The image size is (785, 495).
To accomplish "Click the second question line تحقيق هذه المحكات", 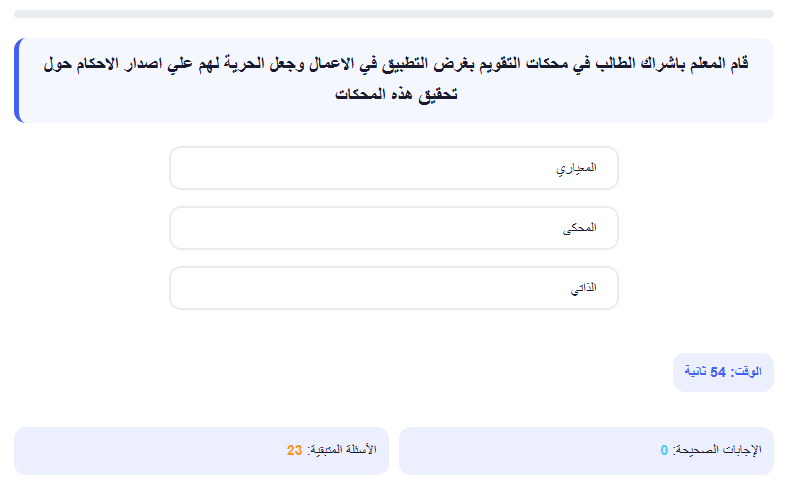I will (396, 95).
